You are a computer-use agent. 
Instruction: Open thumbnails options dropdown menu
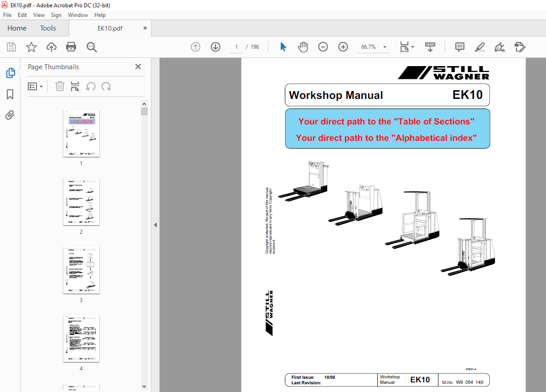coord(35,86)
